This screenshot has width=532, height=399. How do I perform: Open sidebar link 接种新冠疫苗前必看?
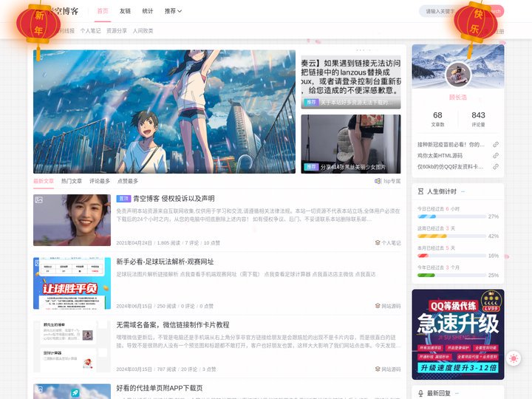point(451,145)
